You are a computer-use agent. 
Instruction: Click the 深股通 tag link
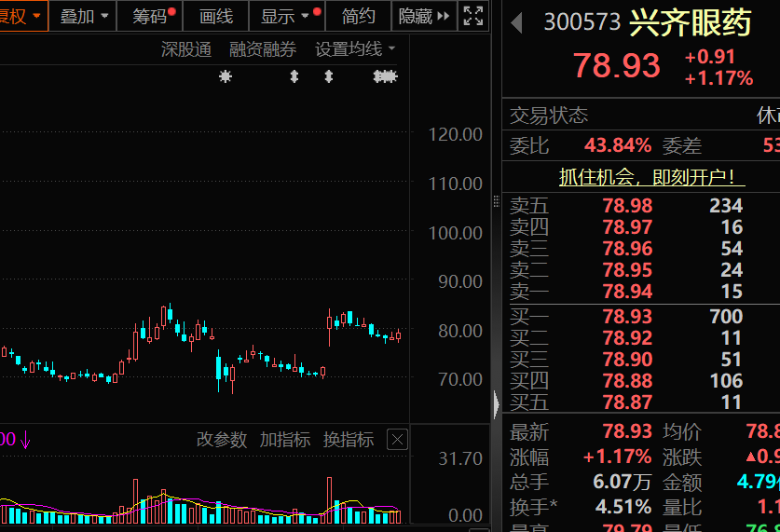(x=186, y=49)
